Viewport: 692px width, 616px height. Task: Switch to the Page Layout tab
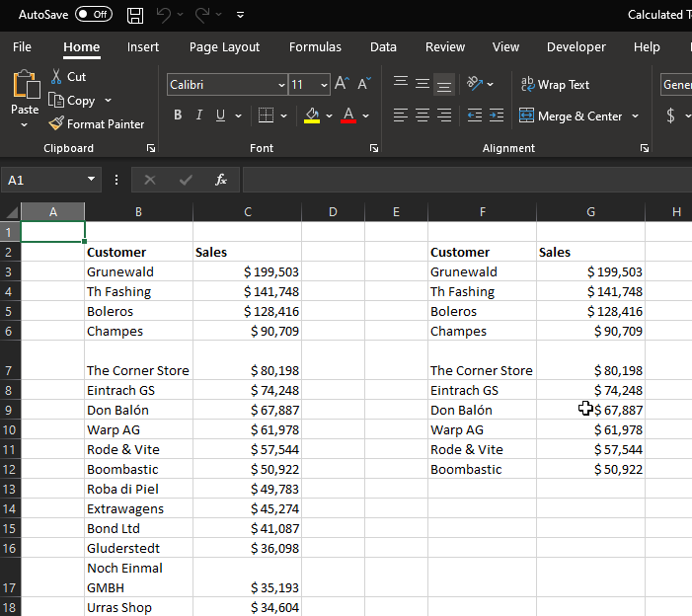[x=224, y=46]
